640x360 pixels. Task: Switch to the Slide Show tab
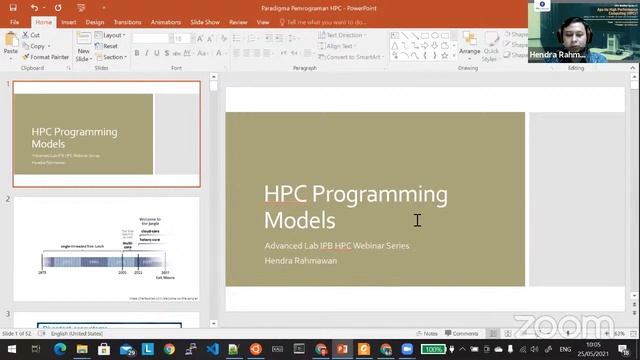(x=205, y=22)
